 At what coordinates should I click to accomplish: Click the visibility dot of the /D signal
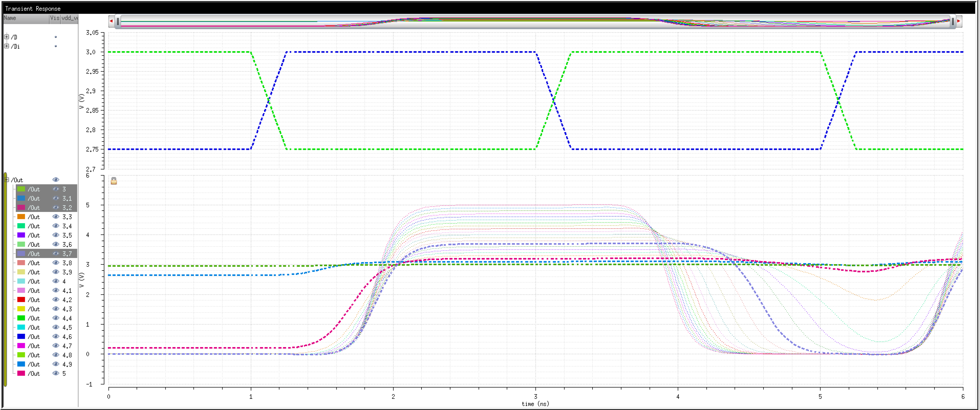pos(56,37)
